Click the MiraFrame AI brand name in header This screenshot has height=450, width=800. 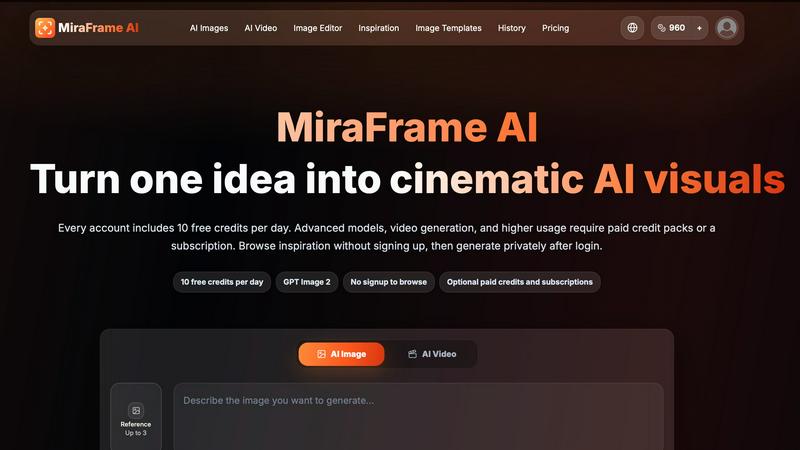[98, 28]
